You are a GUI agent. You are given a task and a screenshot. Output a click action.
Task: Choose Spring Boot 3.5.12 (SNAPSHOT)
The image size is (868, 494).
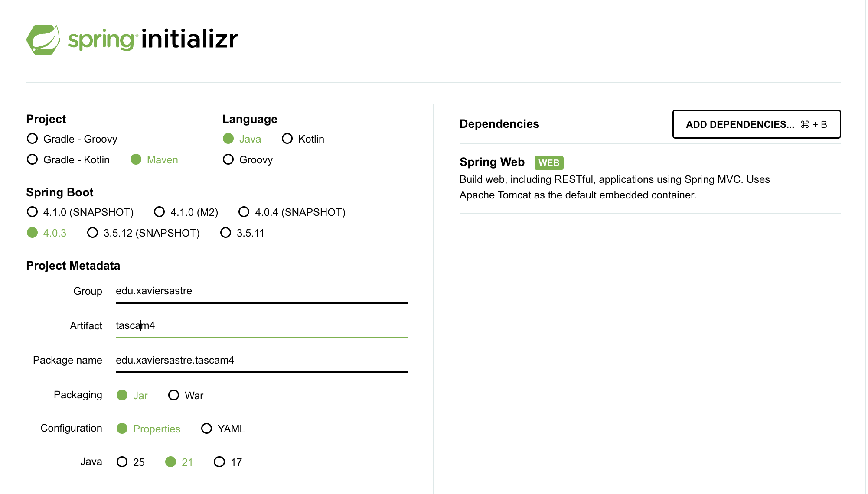coord(93,233)
